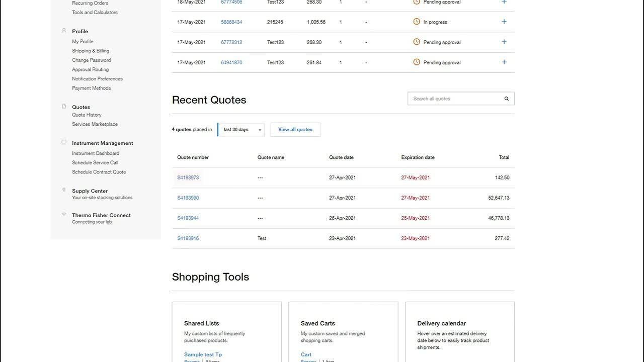This screenshot has height=362, width=644.
Task: Select Schedule Service Call in sidebar
Action: 95,163
